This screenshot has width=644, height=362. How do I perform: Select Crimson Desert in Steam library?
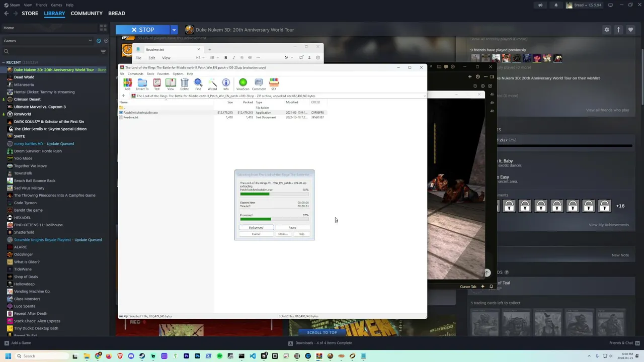coord(27,99)
